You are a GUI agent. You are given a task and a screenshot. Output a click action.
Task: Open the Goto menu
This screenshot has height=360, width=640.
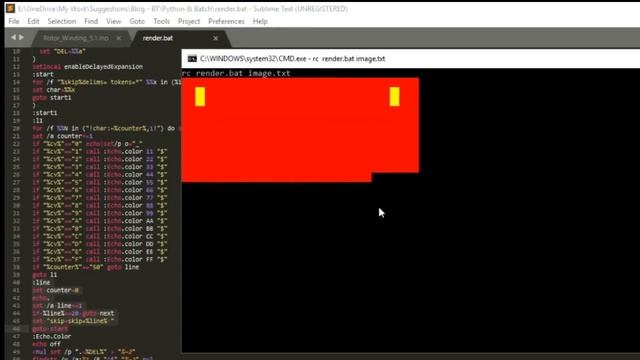(137, 21)
